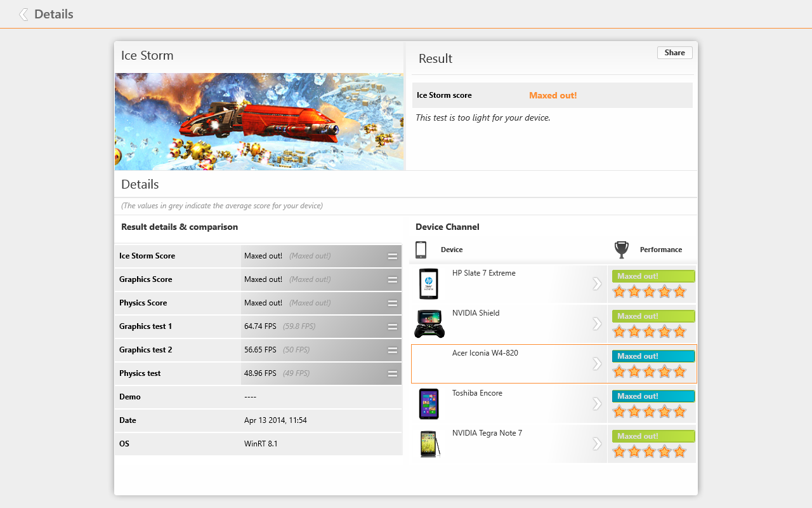Screen dimensions: 812x508
Task: Select HP Slate 7 Extreme device name
Action: (483, 273)
